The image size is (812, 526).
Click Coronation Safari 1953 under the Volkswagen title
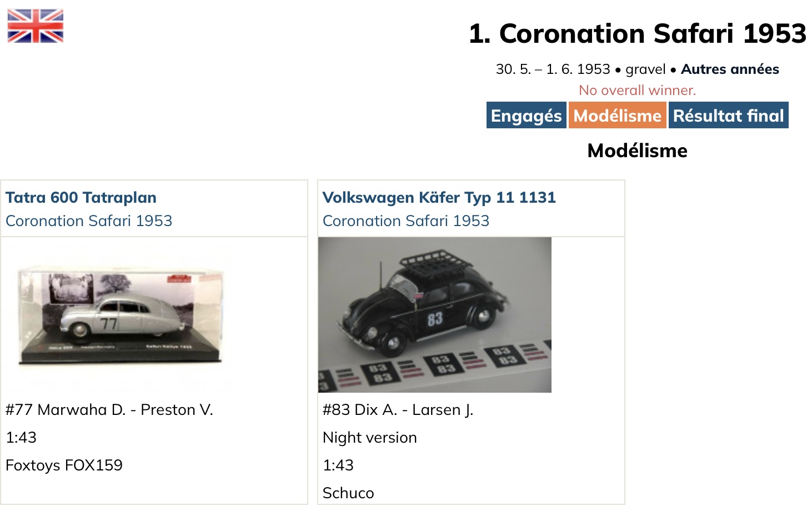406,221
